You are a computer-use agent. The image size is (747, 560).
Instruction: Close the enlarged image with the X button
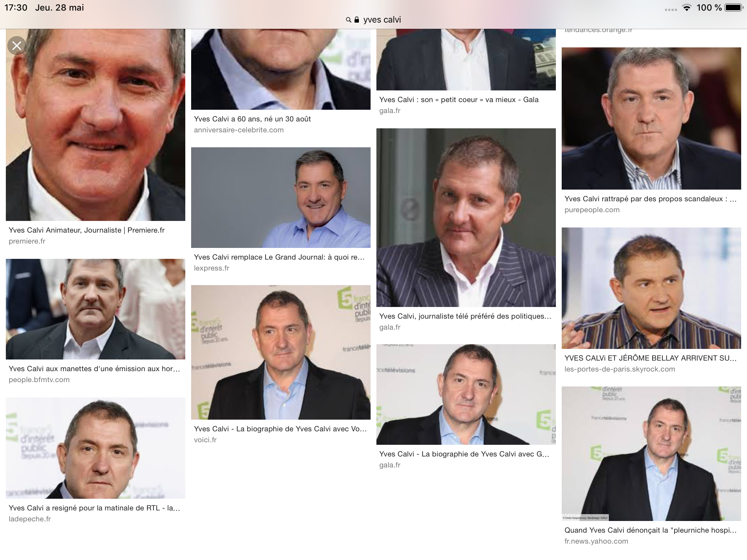(17, 46)
